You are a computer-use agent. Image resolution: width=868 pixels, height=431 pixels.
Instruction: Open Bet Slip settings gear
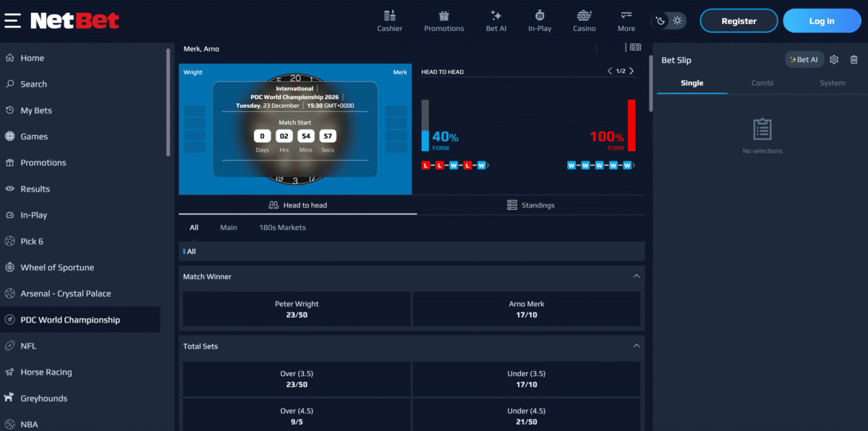pyautogui.click(x=834, y=60)
